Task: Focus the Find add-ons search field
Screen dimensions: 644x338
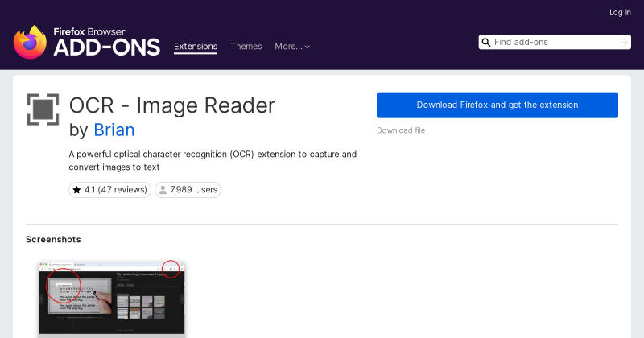Action: click(x=555, y=43)
